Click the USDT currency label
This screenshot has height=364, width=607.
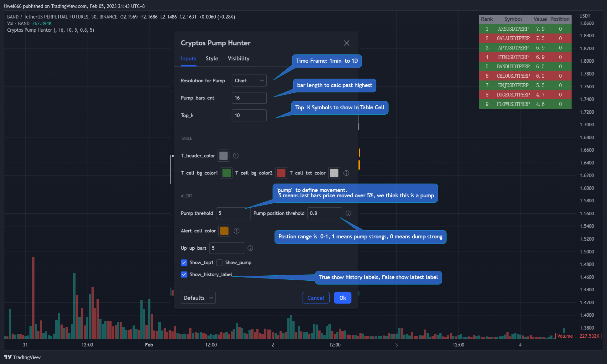pyautogui.click(x=585, y=16)
